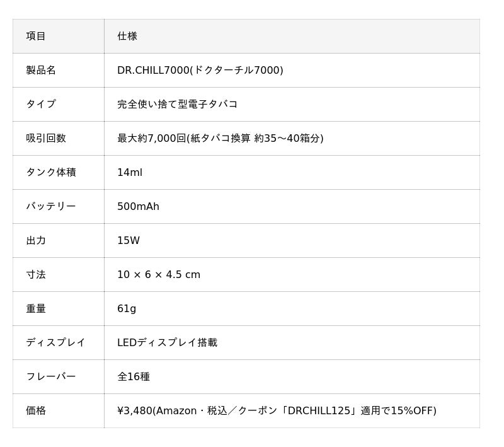Screen dimensions: 504x447
Task: Click the DR.CHILL7000(ドクターチル7000) product name text
Action: [x=200, y=70]
